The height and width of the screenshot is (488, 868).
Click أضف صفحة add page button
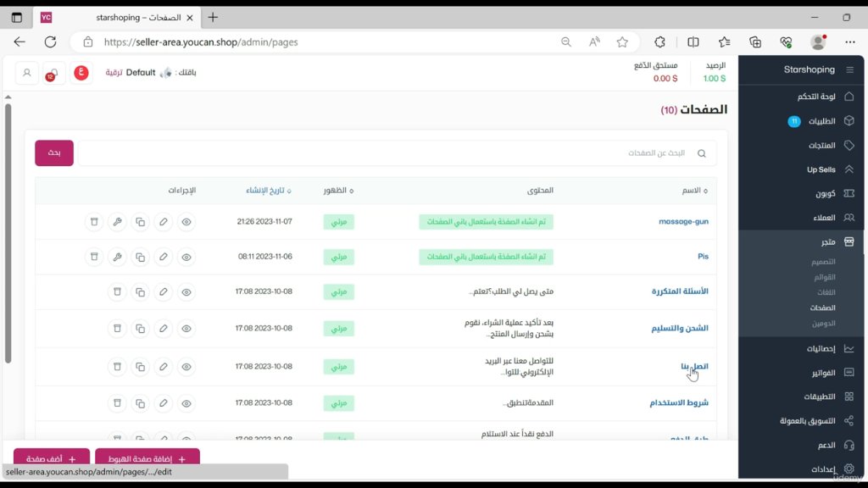tap(52, 458)
